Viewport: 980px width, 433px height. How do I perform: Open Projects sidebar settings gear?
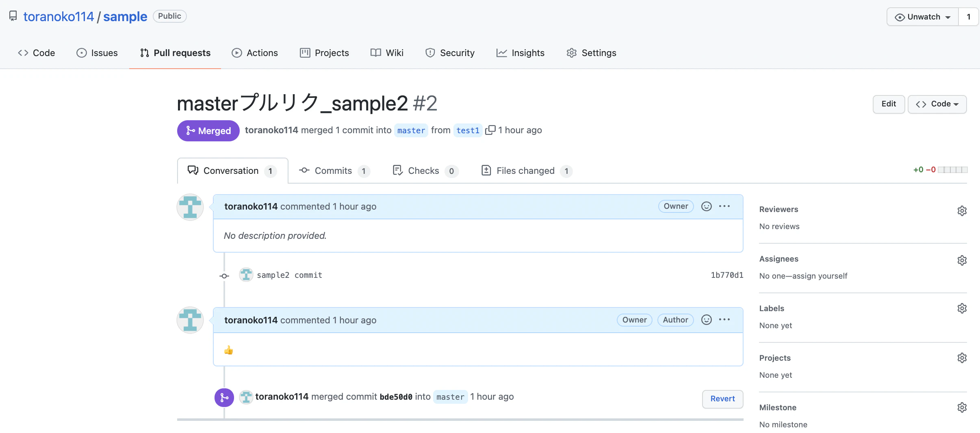tap(962, 358)
